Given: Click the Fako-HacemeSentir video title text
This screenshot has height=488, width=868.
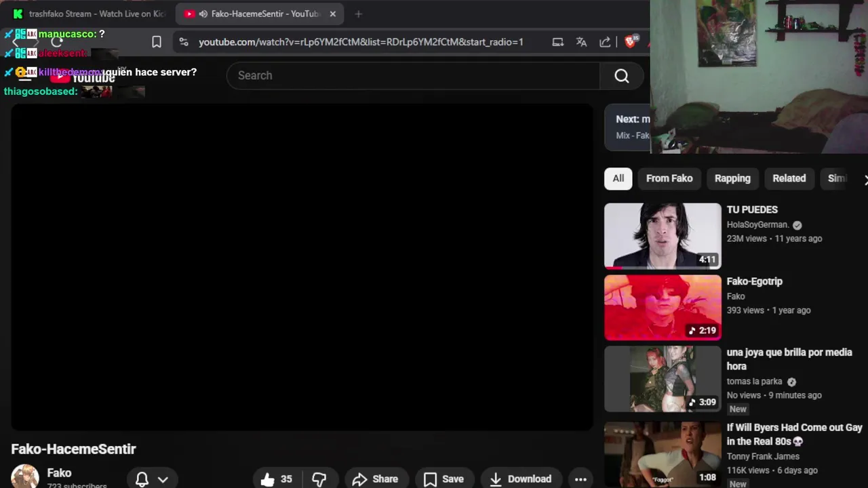Looking at the screenshot, I should (x=73, y=449).
